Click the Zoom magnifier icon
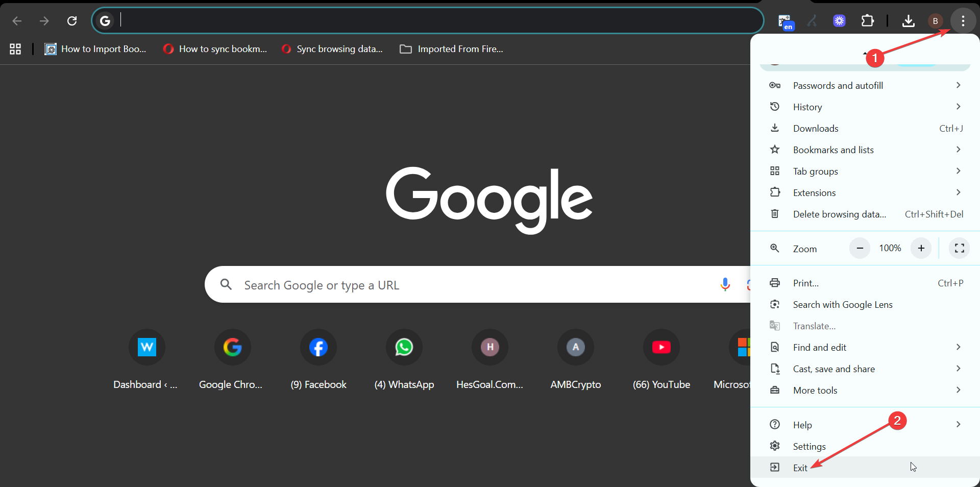This screenshot has height=487, width=980. coord(774,248)
